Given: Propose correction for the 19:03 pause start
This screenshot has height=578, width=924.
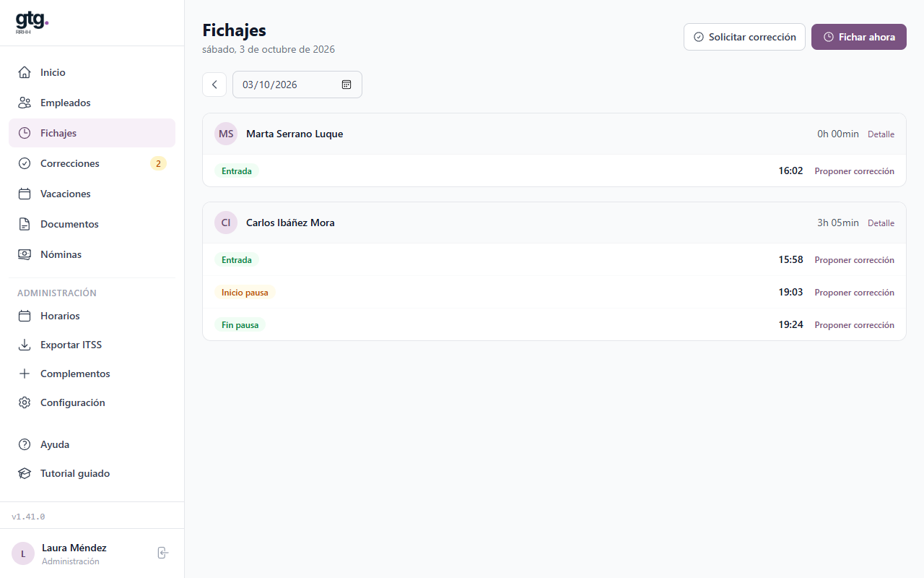Looking at the screenshot, I should [x=854, y=293].
